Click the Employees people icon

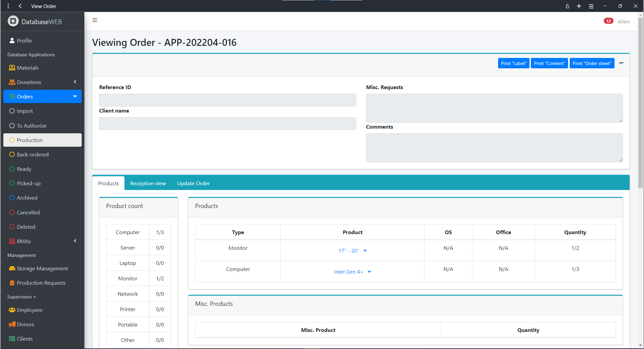12,310
